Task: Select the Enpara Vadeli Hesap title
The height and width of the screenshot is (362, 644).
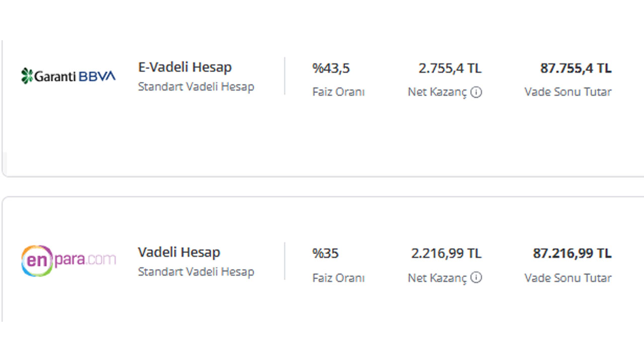Action: click(179, 252)
